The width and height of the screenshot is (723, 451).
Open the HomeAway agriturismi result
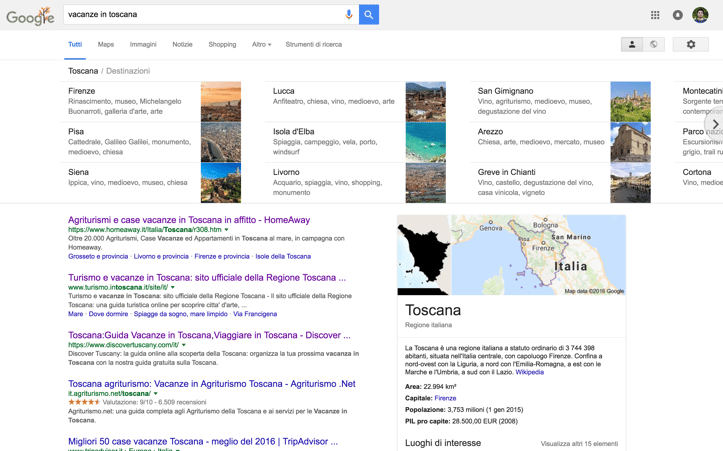click(189, 220)
